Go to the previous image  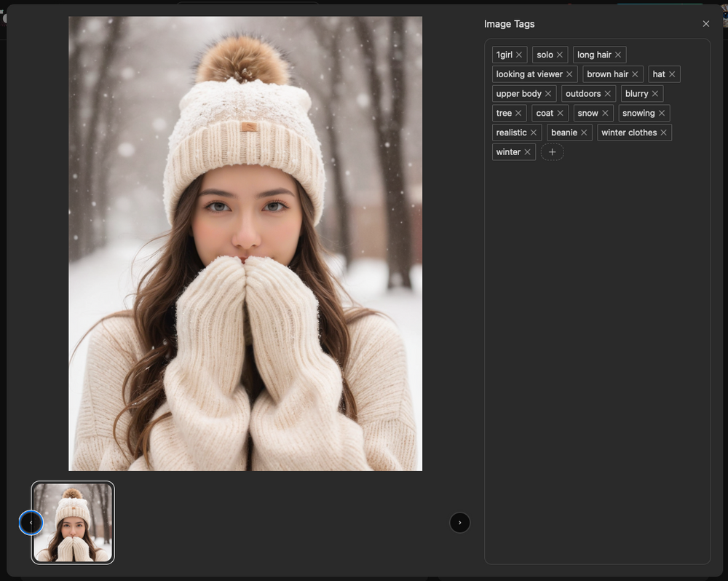[31, 523]
